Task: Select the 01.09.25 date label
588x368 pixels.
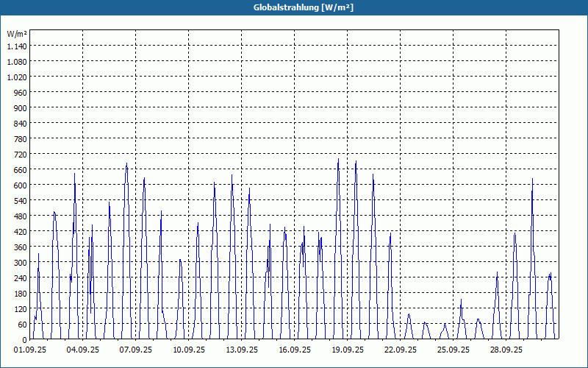Action: [x=30, y=350]
